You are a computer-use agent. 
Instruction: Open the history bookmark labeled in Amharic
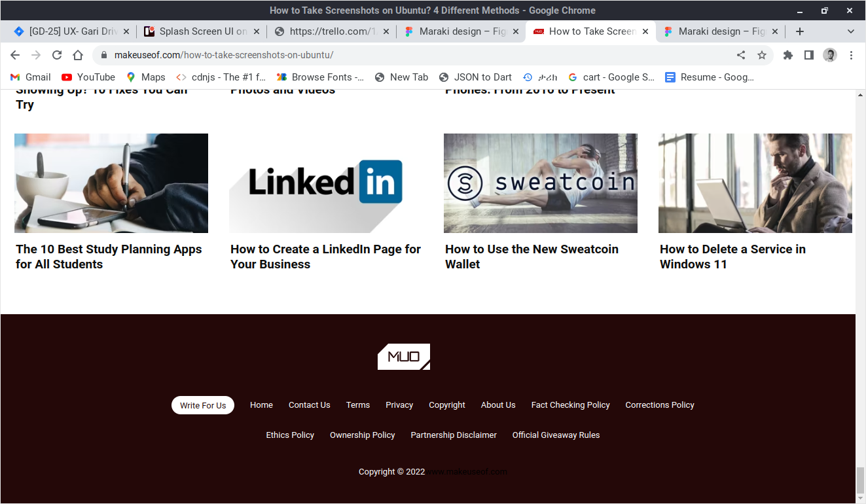pos(540,77)
